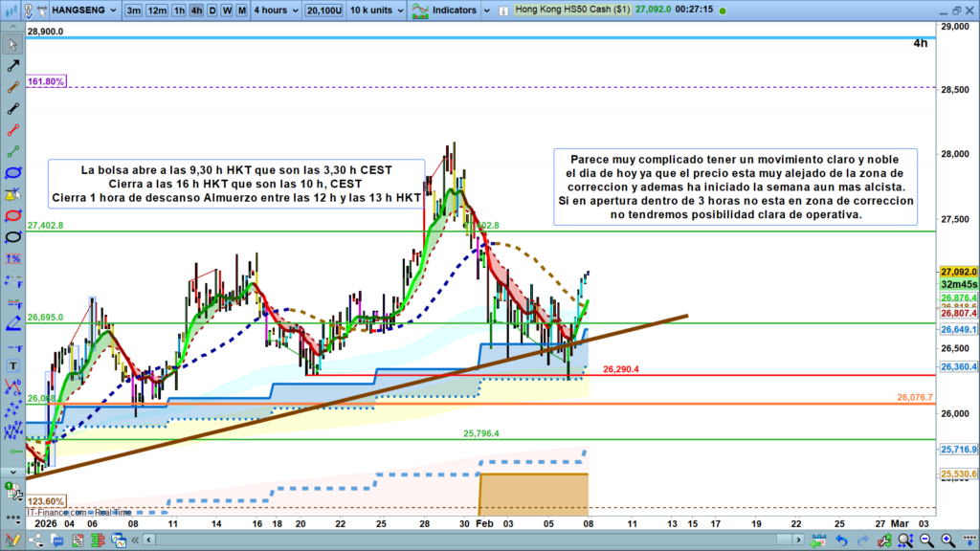Activate the percent measurement tool
Screen dimensions: 980x551
point(13,259)
